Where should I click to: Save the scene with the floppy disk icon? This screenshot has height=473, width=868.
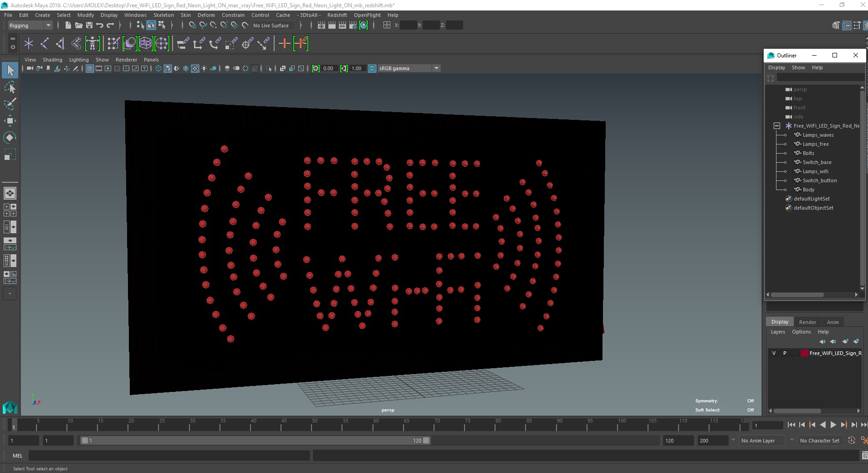point(89,26)
